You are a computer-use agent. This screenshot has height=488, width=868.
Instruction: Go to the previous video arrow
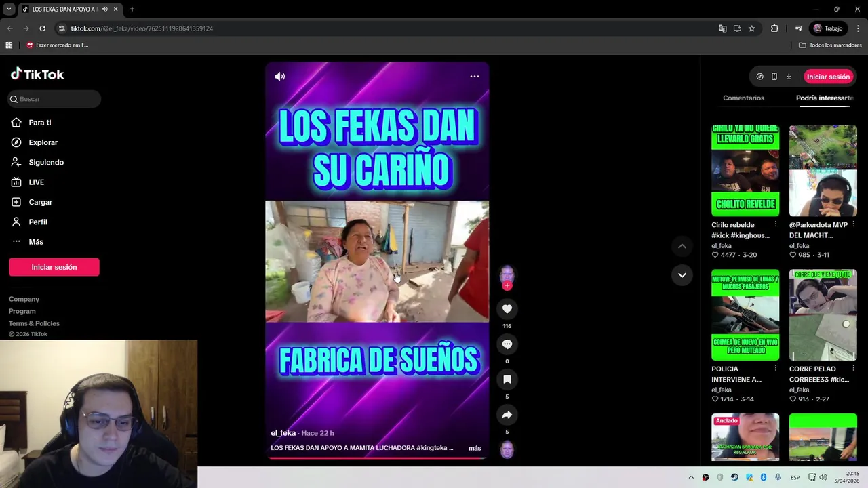pyautogui.click(x=682, y=246)
